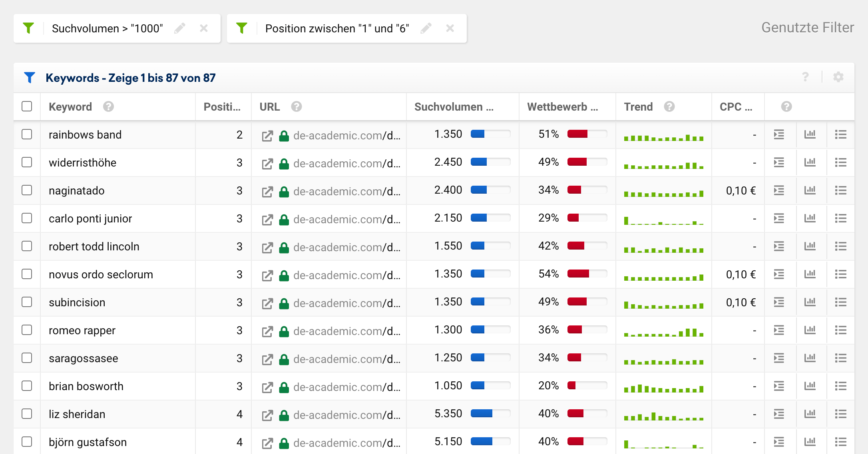
Task: Edit the Position zwischen filter pencil
Action: click(x=426, y=28)
